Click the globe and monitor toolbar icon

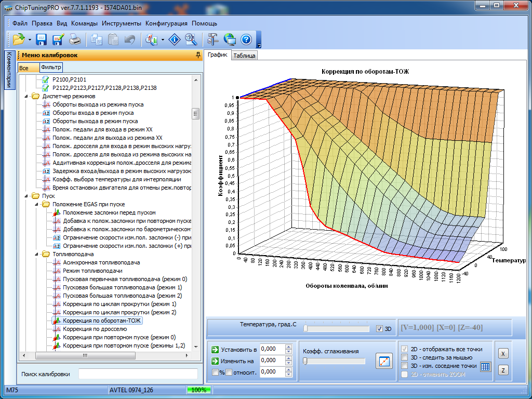(230, 39)
